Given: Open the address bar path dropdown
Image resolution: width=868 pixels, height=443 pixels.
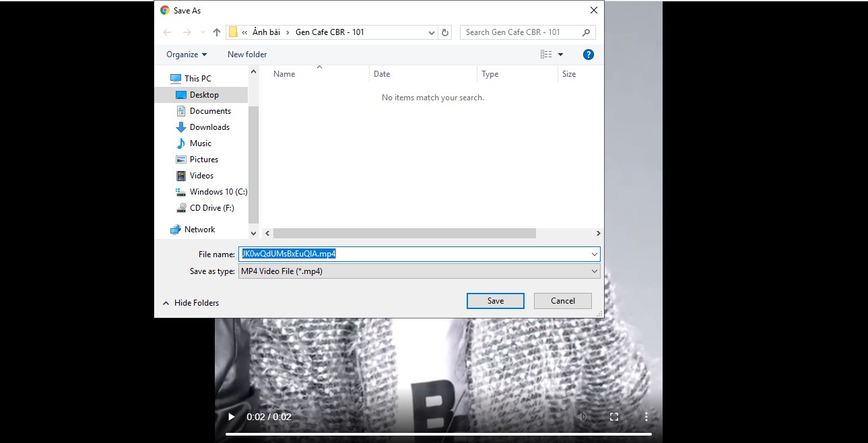Looking at the screenshot, I should 431,32.
